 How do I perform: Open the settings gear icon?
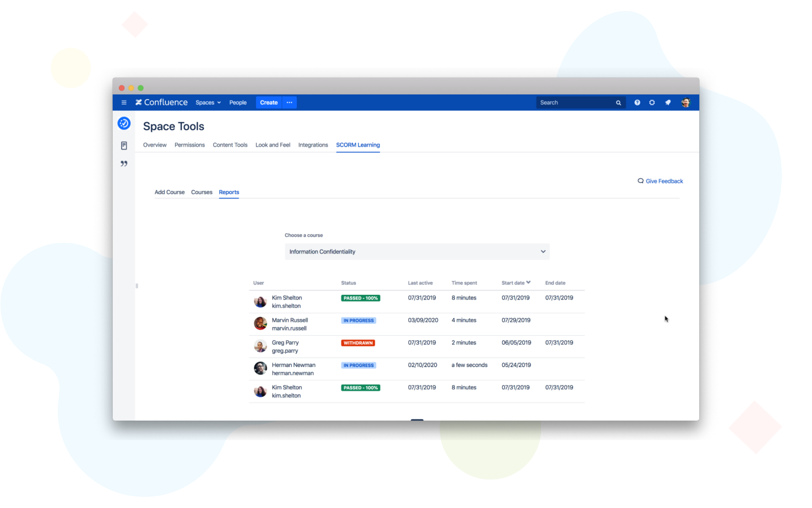(x=652, y=102)
